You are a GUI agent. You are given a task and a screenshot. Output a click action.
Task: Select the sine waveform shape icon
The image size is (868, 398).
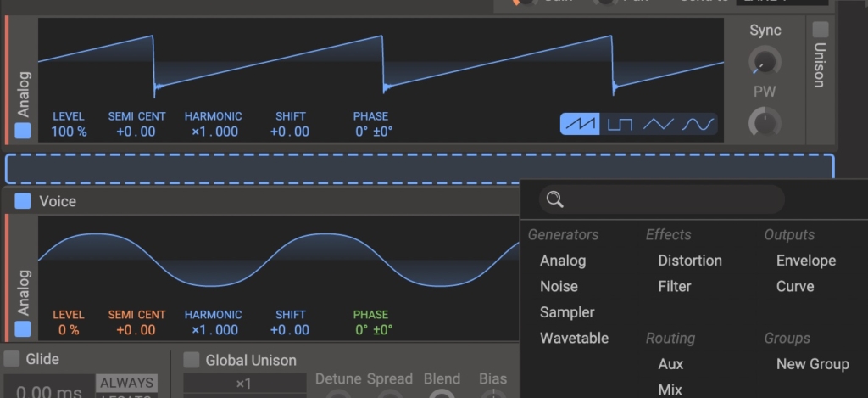(x=698, y=124)
